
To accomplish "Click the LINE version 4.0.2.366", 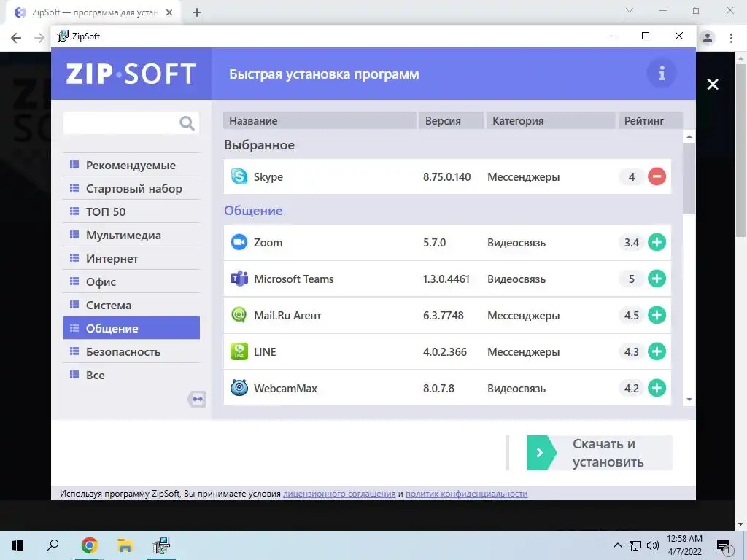I will (445, 352).
